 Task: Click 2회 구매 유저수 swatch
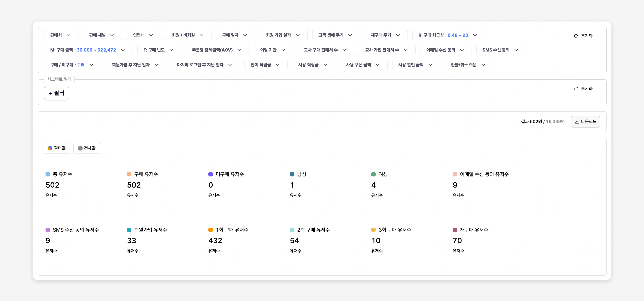pyautogui.click(x=292, y=230)
